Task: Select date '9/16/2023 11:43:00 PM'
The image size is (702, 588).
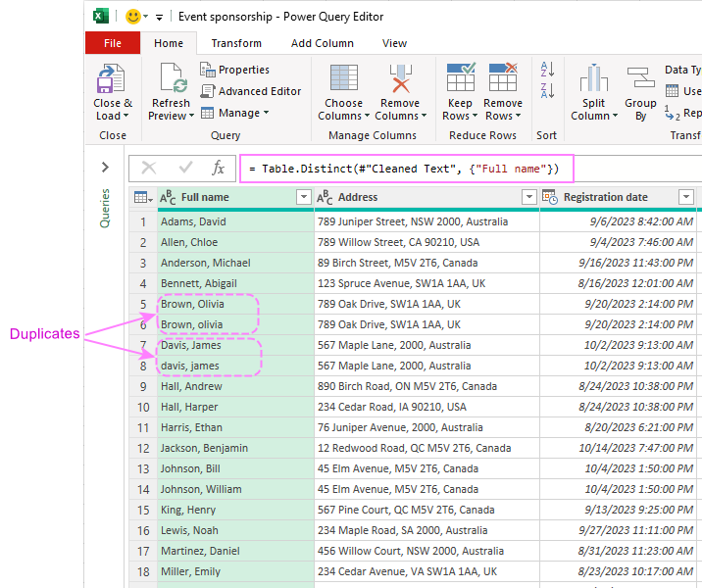Action: coord(618,263)
